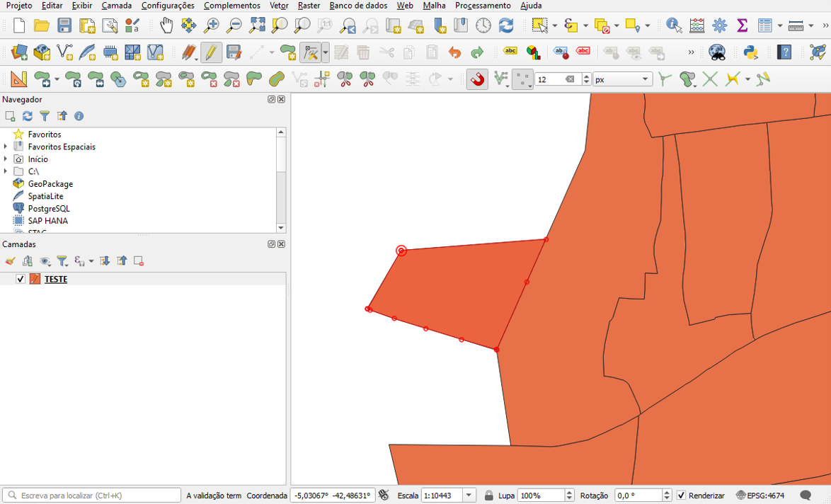Click the Sigma statistical summary icon

coord(742,26)
